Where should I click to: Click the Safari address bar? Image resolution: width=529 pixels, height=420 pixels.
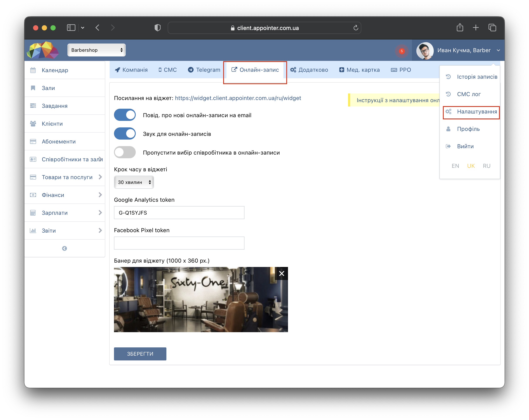pos(264,28)
